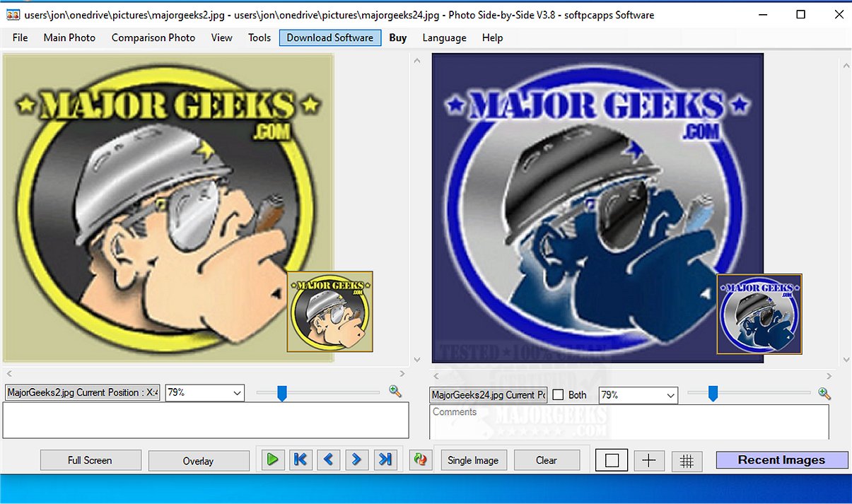Select the single box grid mode
This screenshot has width=852, height=504.
612,460
